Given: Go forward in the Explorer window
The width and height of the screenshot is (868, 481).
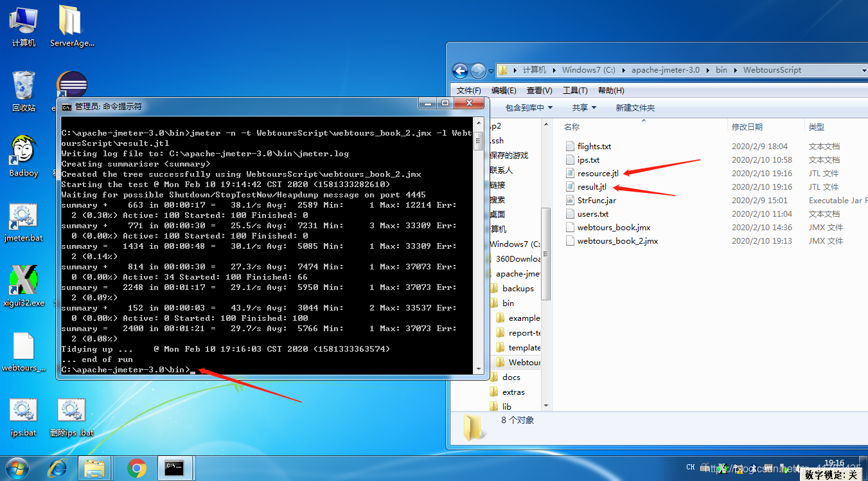Looking at the screenshot, I should 478,70.
